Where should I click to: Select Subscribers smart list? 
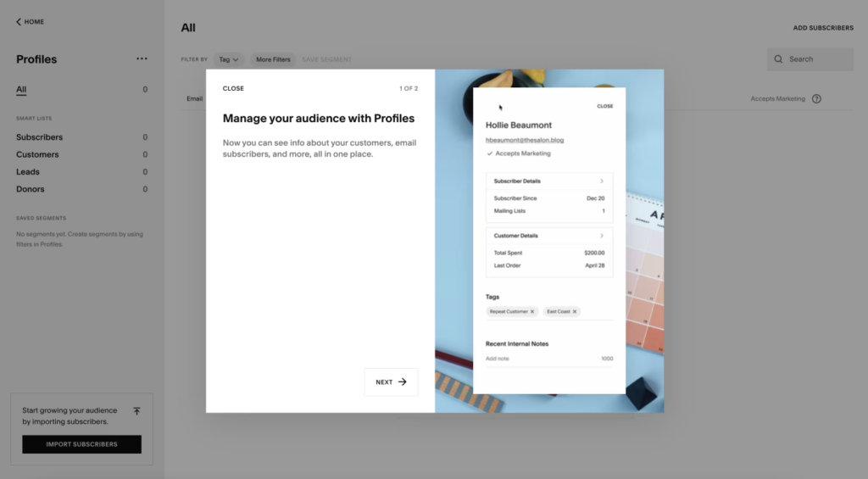tap(39, 137)
